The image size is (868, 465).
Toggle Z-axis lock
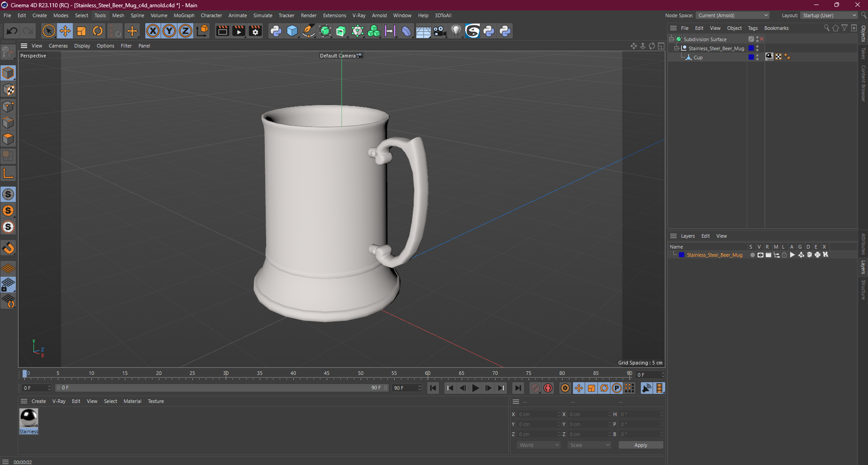[x=186, y=31]
